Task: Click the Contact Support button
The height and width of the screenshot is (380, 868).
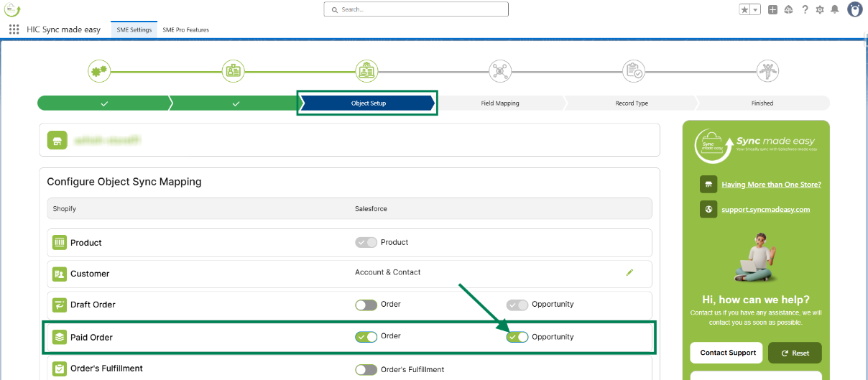Action: point(726,353)
